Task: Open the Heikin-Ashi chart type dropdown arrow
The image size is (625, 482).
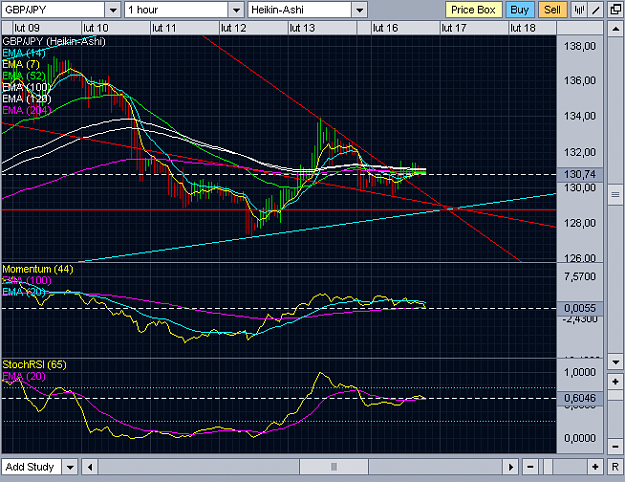Action: click(359, 10)
